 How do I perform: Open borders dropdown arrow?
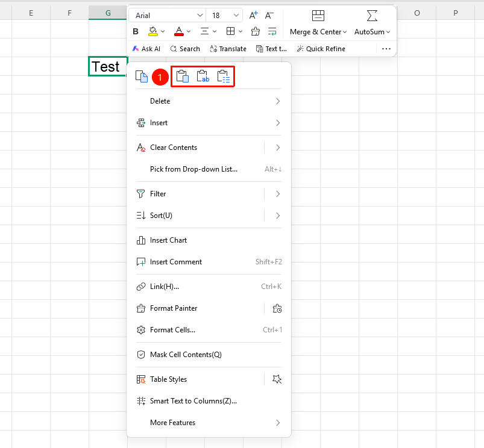(240, 31)
